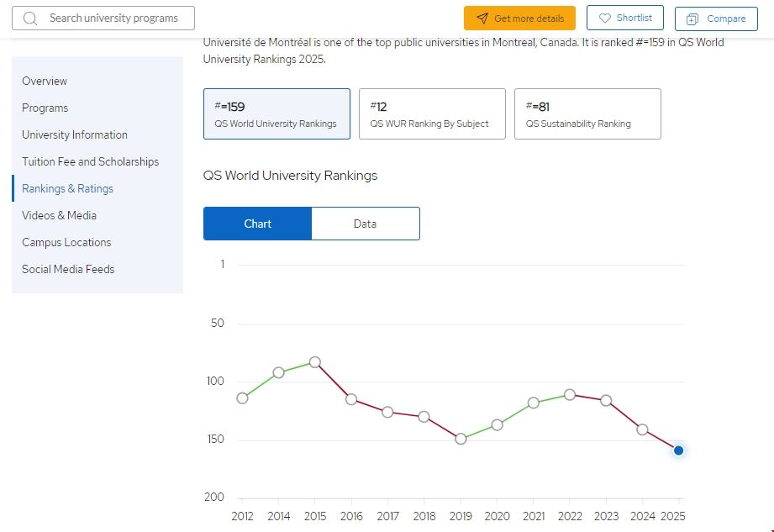
Task: Click the paper plane icon on Get more details
Action: (482, 18)
